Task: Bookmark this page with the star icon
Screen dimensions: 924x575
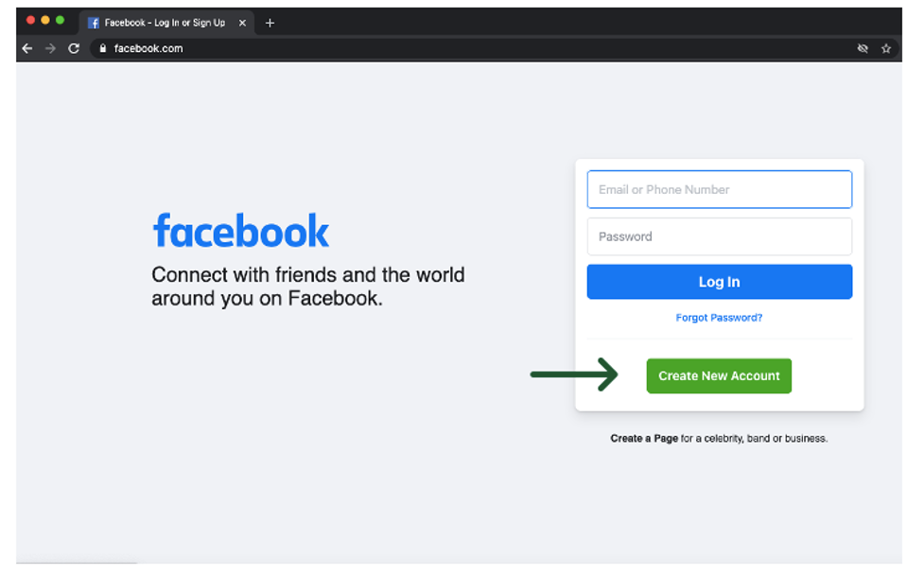Action: [x=885, y=48]
